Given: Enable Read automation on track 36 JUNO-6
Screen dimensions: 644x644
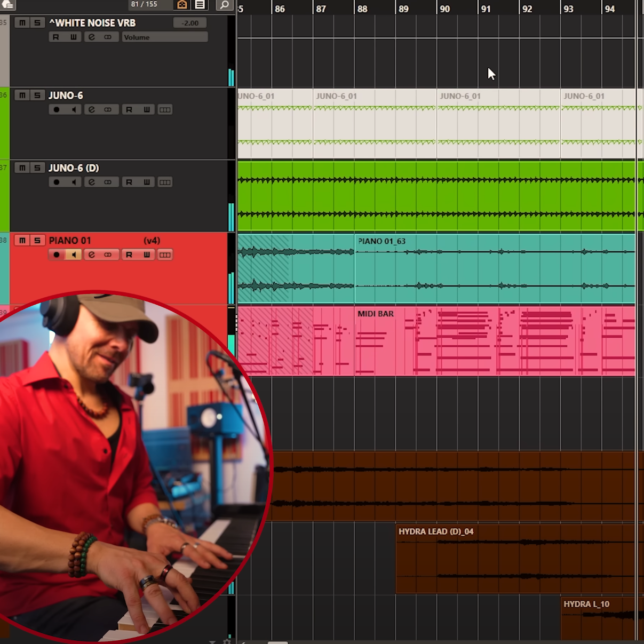Looking at the screenshot, I should tap(129, 110).
